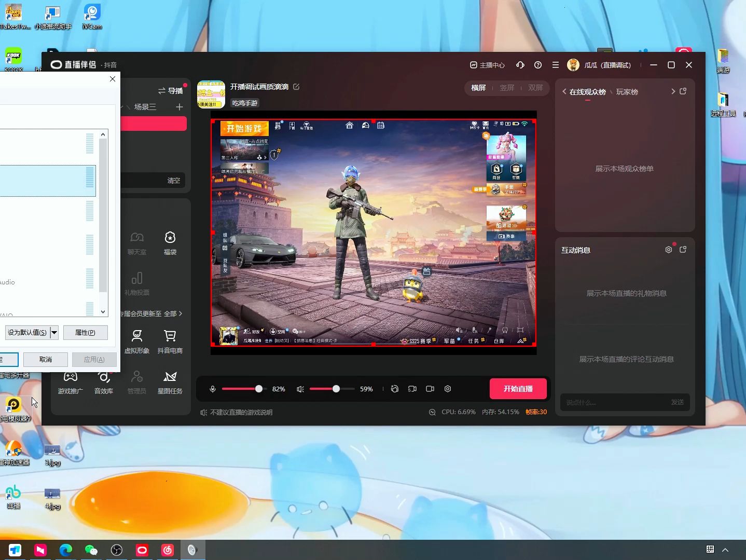Select the 吃鸡手游 category tag

tap(245, 103)
